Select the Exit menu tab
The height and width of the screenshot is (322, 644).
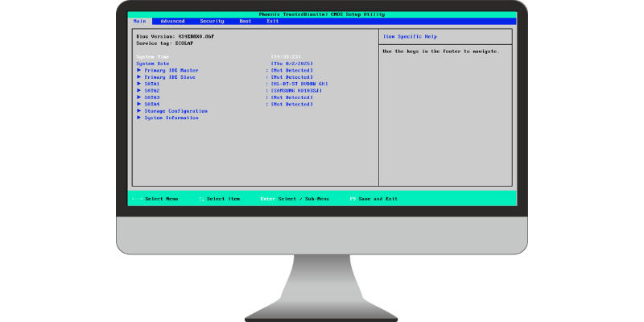(273, 21)
